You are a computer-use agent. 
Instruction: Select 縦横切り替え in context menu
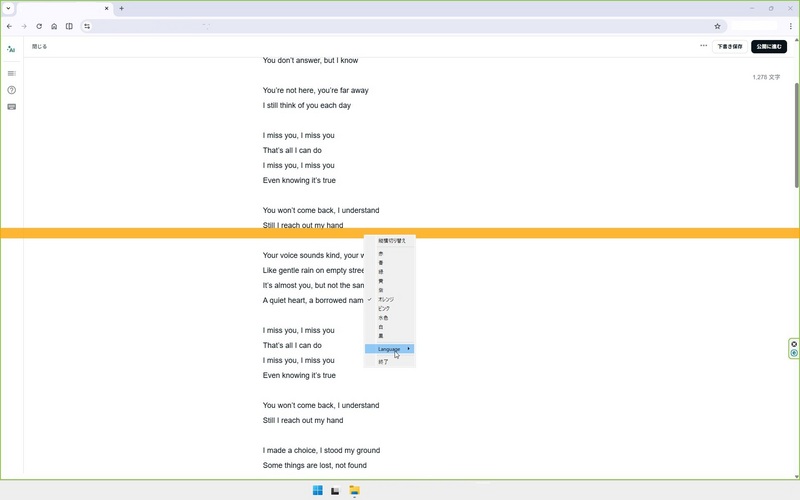(391, 241)
